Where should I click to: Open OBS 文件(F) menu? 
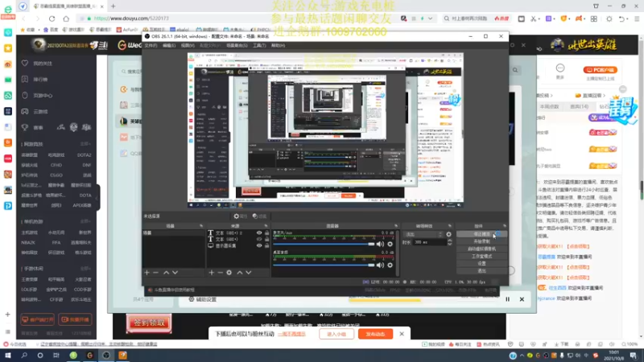151,46
